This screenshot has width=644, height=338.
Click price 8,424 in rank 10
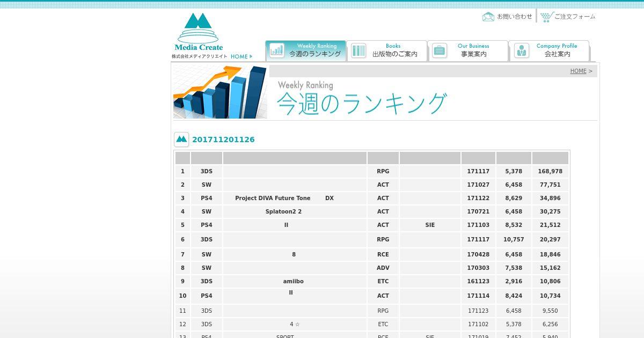click(514, 296)
